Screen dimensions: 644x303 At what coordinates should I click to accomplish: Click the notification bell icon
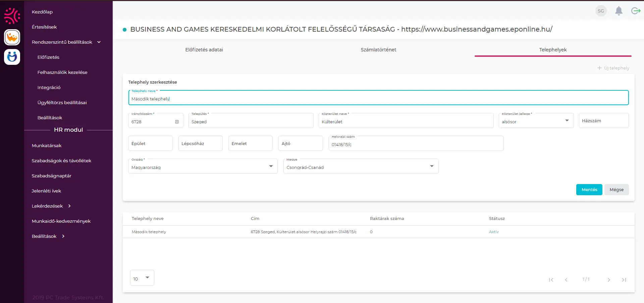tap(619, 11)
